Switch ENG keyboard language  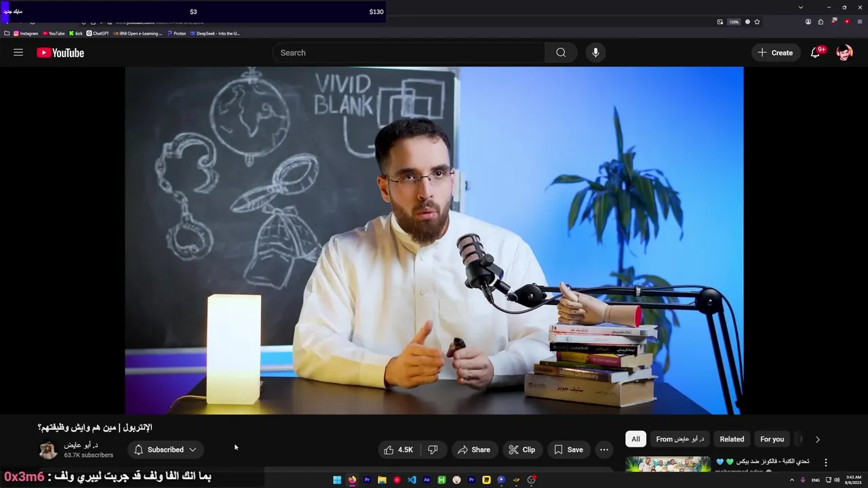[x=816, y=480]
